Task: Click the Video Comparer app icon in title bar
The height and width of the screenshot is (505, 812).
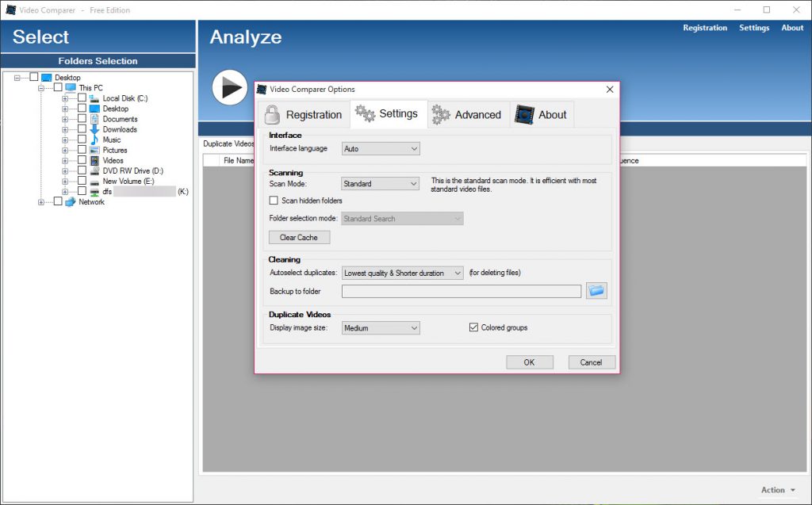Action: (10, 10)
